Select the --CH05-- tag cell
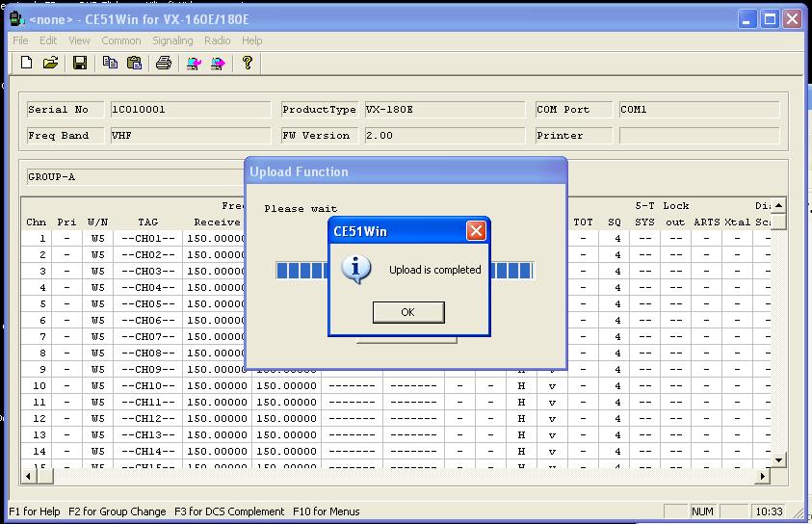 (148, 304)
